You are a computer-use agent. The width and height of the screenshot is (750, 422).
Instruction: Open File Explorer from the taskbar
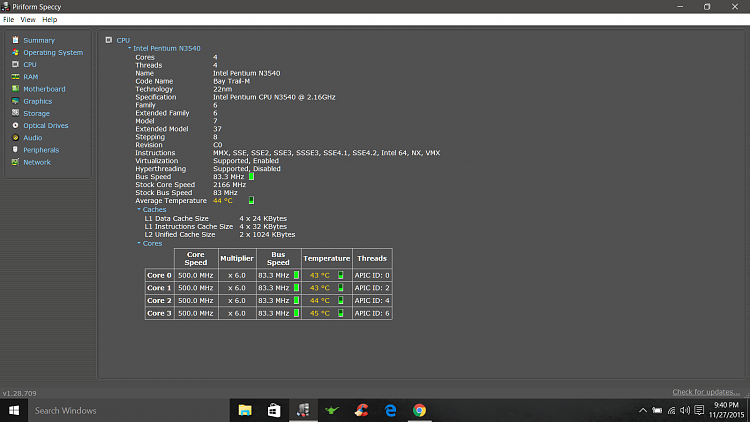[x=245, y=411]
